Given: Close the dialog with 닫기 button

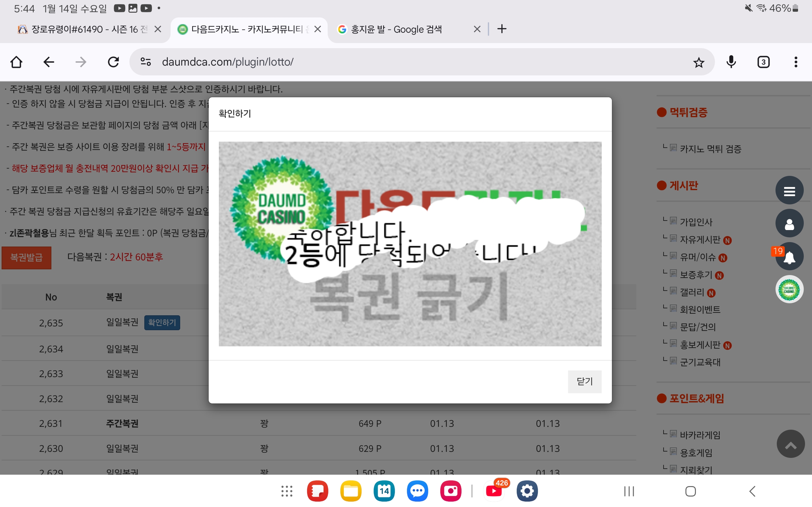Looking at the screenshot, I should pos(584,381).
